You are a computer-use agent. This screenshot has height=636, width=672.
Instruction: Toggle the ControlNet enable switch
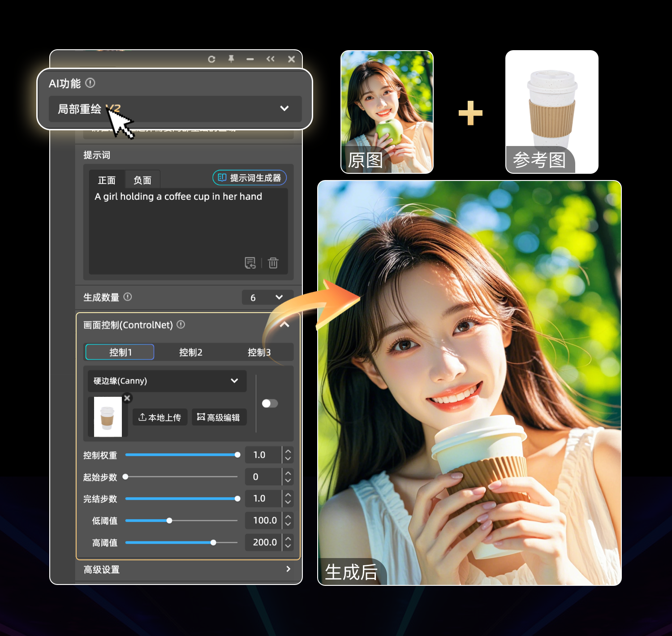pyautogui.click(x=270, y=404)
